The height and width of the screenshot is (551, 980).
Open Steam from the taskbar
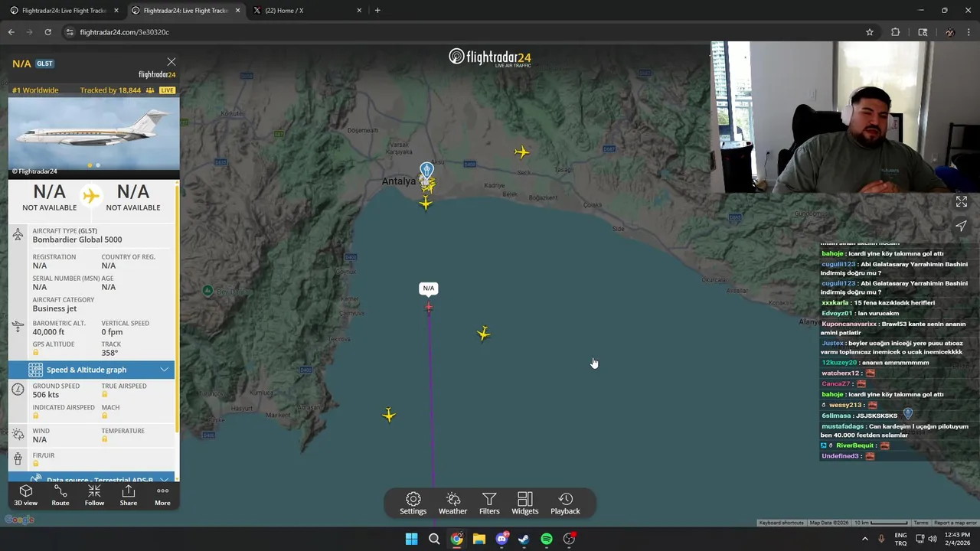click(x=524, y=539)
